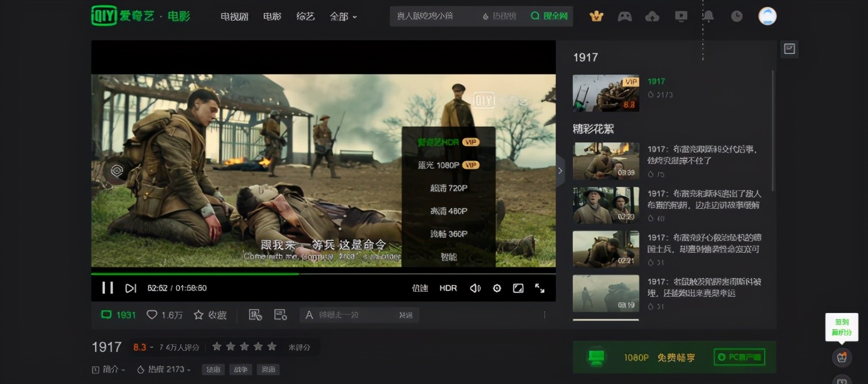Rate the film with the fifth star
This screenshot has height=384, width=868.
(x=272, y=346)
